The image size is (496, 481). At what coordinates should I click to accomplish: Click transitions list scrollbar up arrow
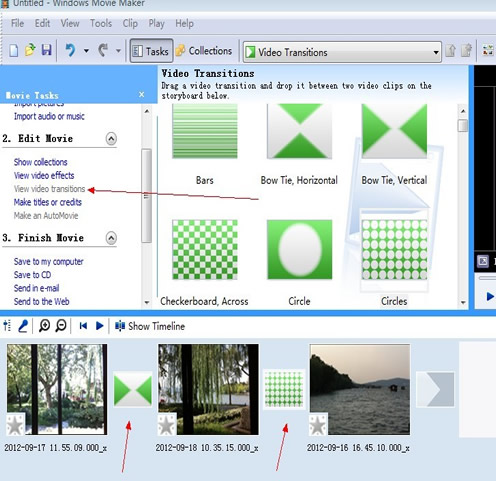click(463, 111)
